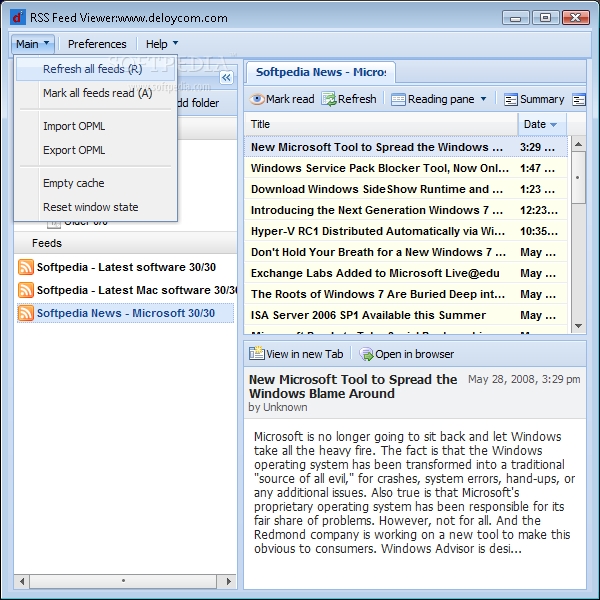Click the Refresh toolbar button
This screenshot has width=600, height=600.
coord(349,99)
